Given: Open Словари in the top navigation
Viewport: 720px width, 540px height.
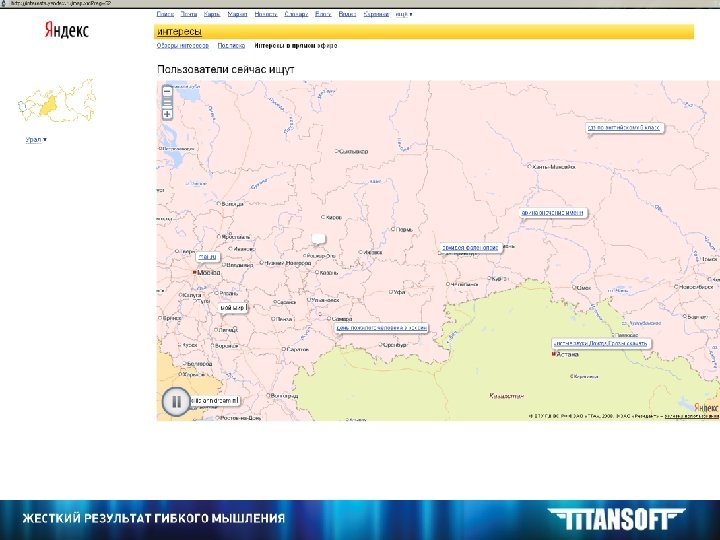Looking at the screenshot, I should 296,14.
